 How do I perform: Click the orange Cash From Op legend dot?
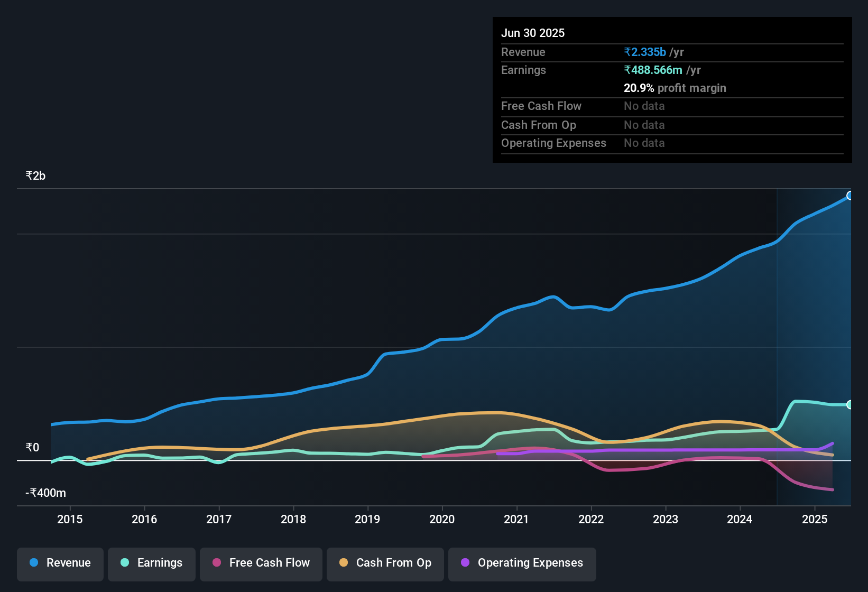click(x=344, y=563)
